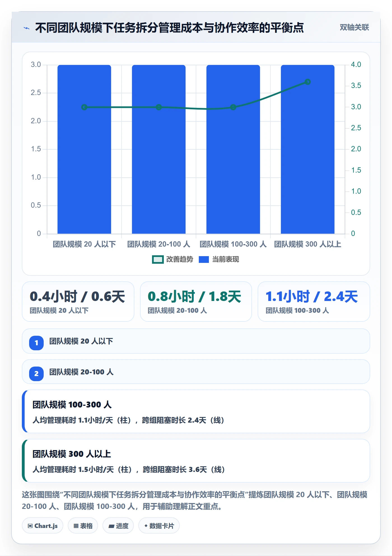Click x-axis label 团队规模 100-300 人
The height and width of the screenshot is (556, 392).
[x=233, y=244]
